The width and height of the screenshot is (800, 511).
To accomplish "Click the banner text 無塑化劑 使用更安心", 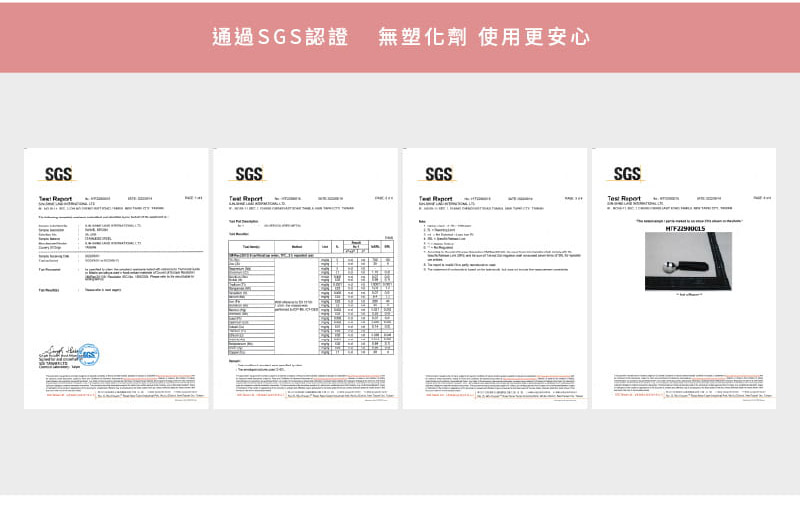I will [x=484, y=37].
